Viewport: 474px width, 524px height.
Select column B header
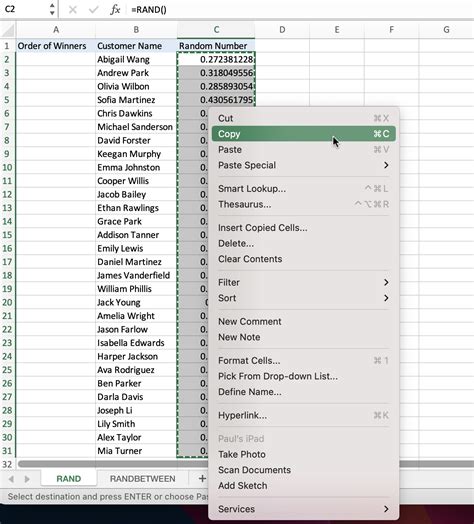point(136,30)
